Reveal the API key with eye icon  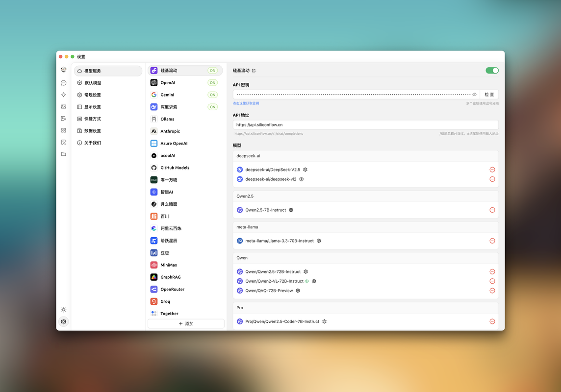(x=474, y=94)
